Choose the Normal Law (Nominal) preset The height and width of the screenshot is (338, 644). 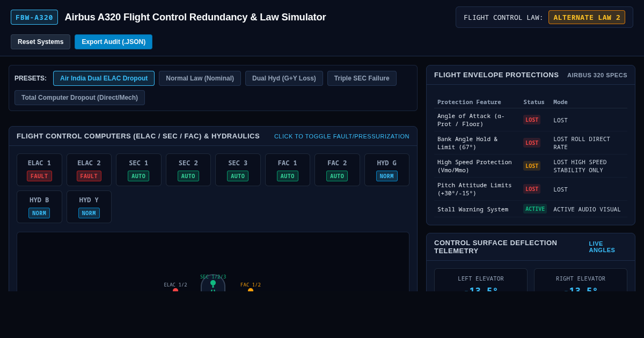point(200,78)
